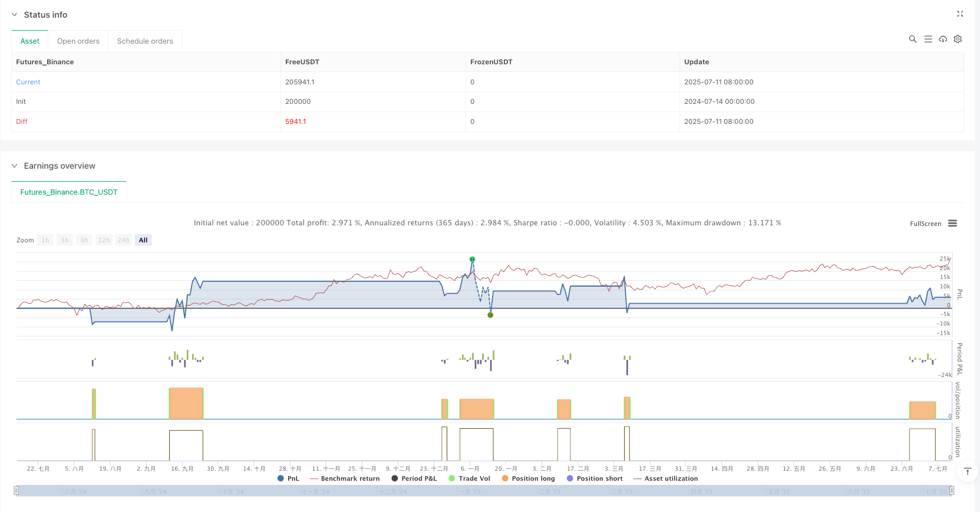Viewport: 980px width, 512px height.
Task: Click the left handle of range navigator
Action: [x=17, y=490]
